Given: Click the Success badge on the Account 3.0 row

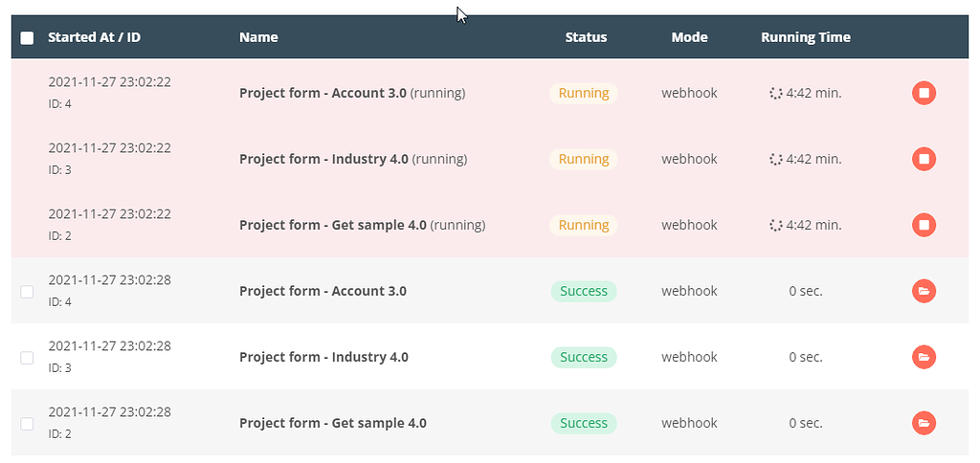Looking at the screenshot, I should click(584, 291).
